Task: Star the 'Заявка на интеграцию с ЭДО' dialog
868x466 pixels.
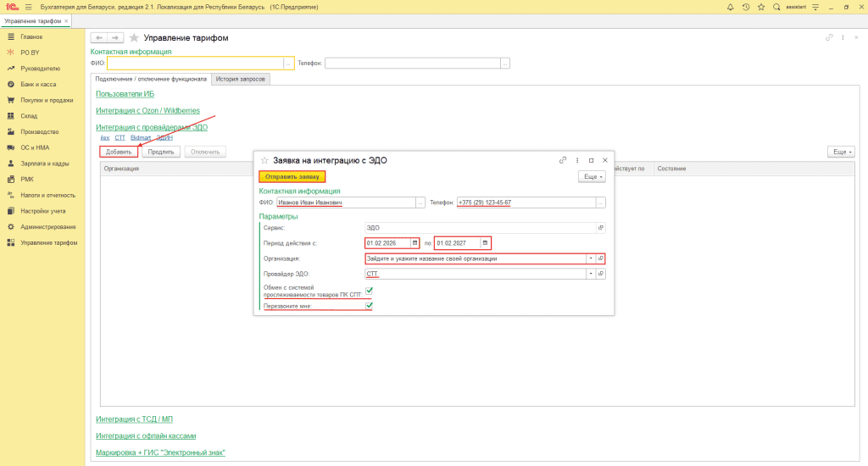Action: pyautogui.click(x=264, y=160)
